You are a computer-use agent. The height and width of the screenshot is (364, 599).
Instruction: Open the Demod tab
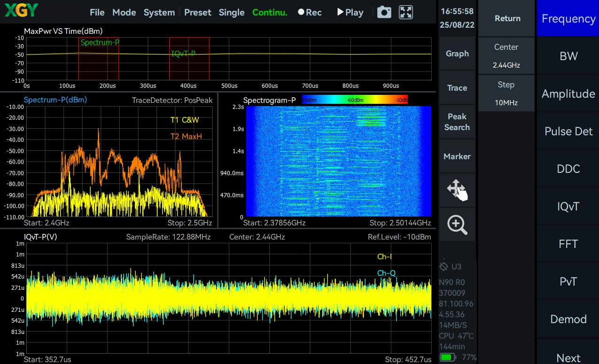point(568,319)
